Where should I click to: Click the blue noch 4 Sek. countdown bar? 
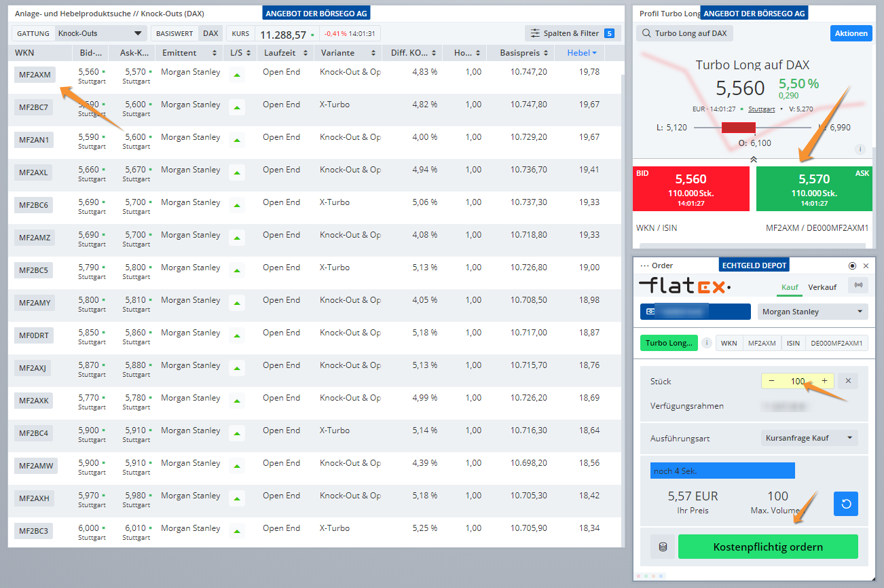pos(722,471)
